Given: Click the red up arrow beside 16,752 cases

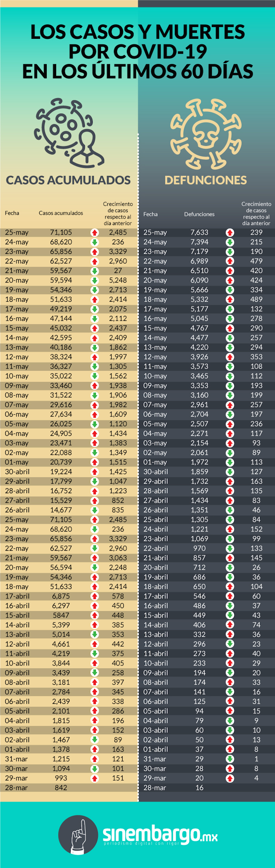Looking at the screenshot, I should [x=94, y=491].
